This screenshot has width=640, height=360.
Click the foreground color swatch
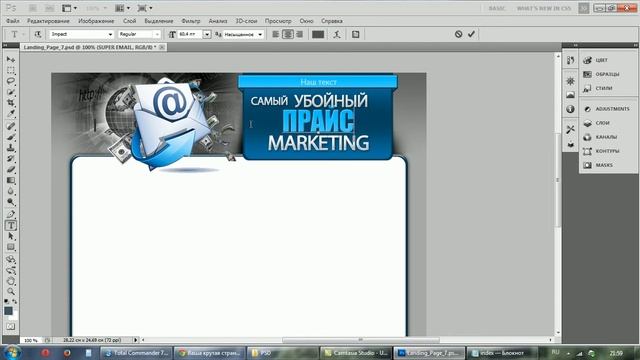click(8, 311)
